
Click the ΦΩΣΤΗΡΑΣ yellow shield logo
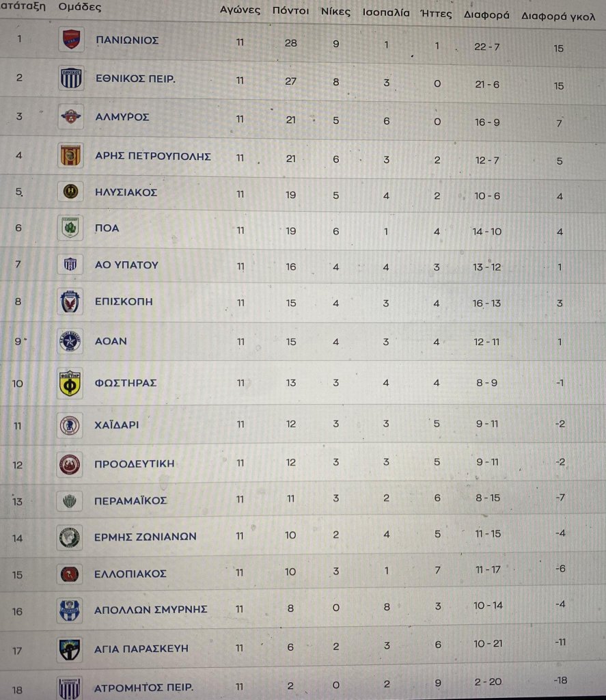pyautogui.click(x=70, y=383)
